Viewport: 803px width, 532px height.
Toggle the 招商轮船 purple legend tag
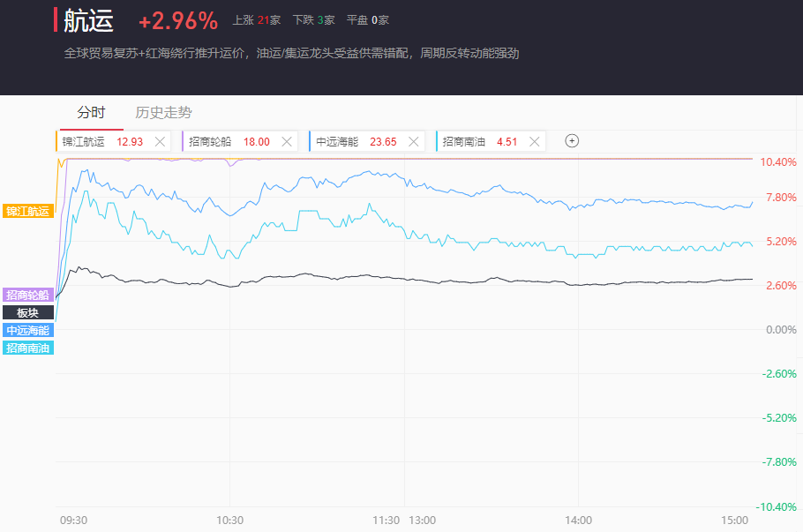[x=28, y=295]
